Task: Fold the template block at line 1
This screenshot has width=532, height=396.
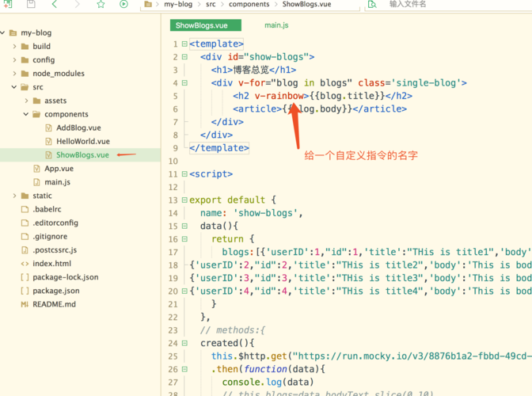Action: tap(184, 44)
